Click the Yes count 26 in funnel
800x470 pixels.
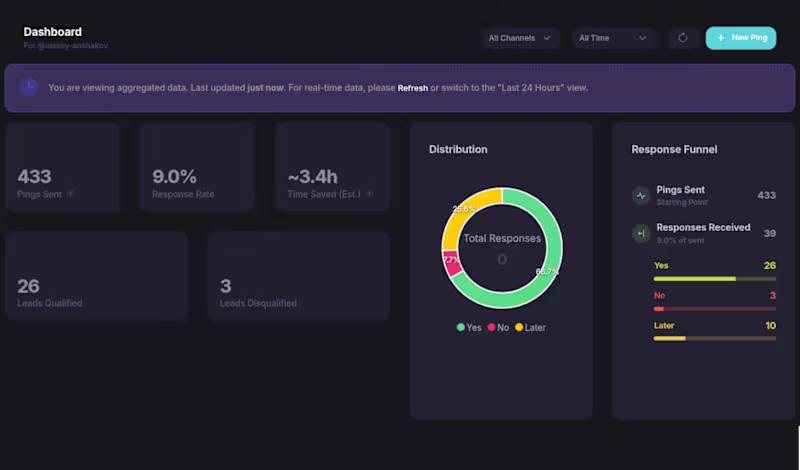click(x=769, y=265)
